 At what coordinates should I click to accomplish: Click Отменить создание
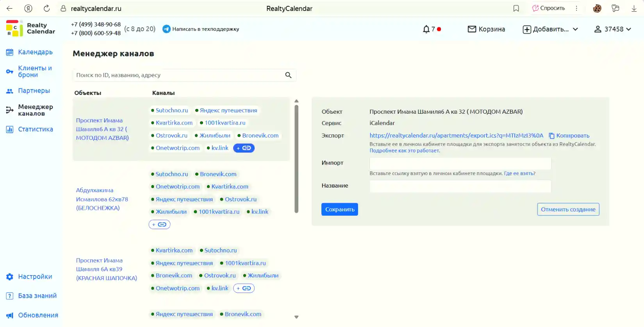click(568, 209)
